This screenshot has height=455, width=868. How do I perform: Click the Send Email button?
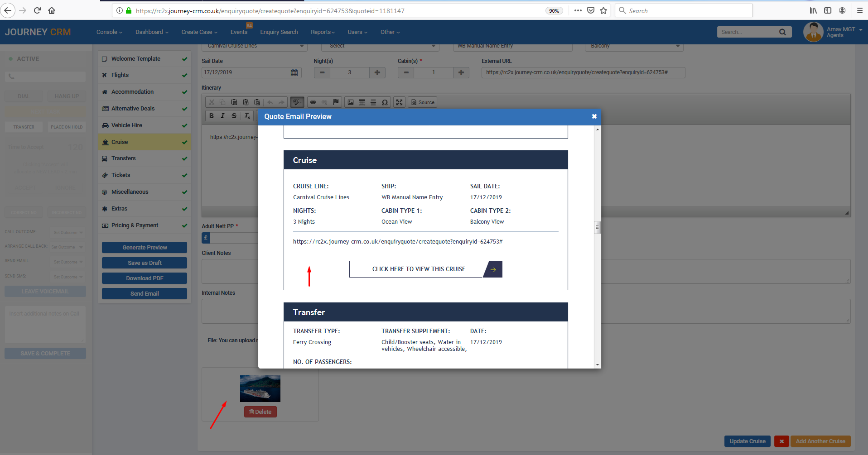coord(145,294)
